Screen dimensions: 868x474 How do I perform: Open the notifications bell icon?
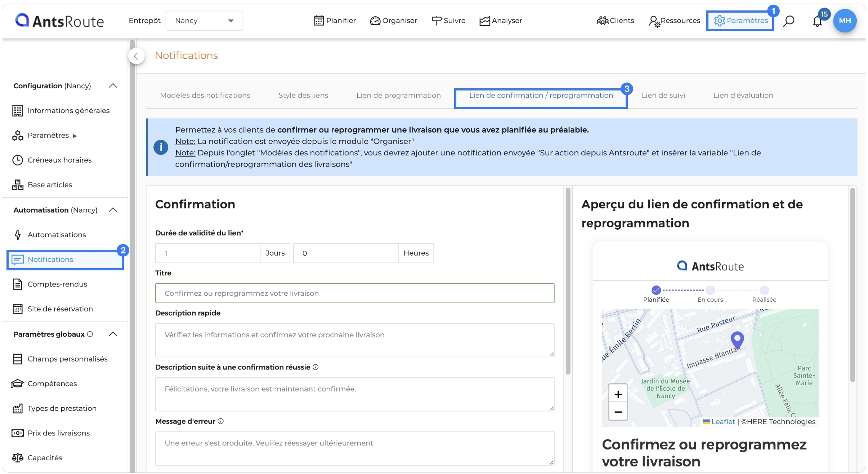click(x=817, y=21)
